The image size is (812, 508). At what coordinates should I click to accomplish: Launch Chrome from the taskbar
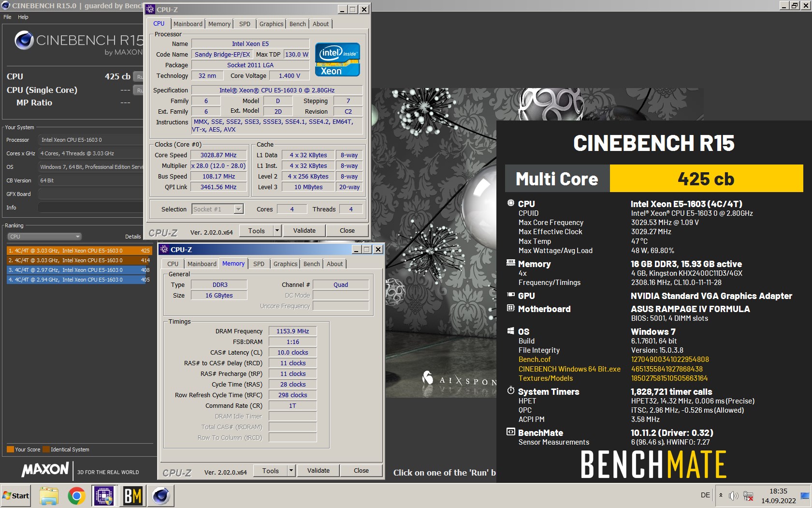pos(76,496)
